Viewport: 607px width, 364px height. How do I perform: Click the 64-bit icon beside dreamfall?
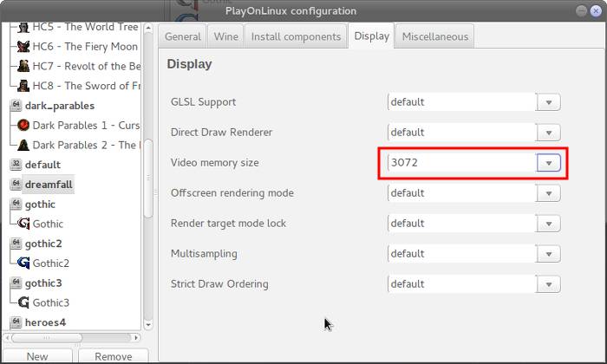coord(16,184)
